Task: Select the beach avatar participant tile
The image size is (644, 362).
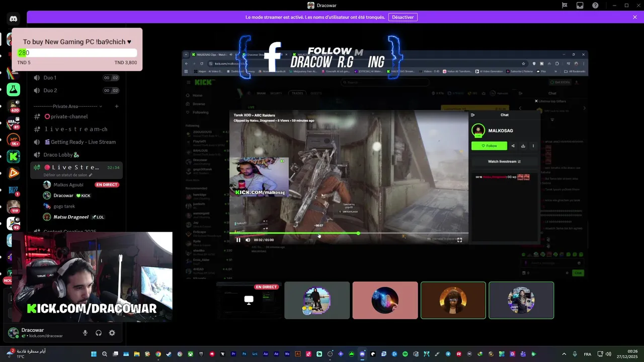Action: tap(317, 300)
